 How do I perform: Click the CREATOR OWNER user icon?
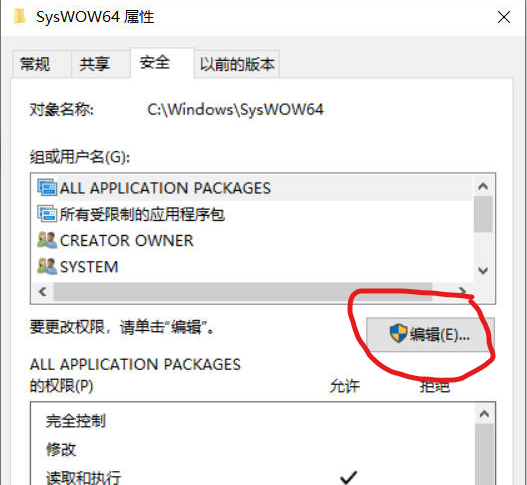[47, 240]
